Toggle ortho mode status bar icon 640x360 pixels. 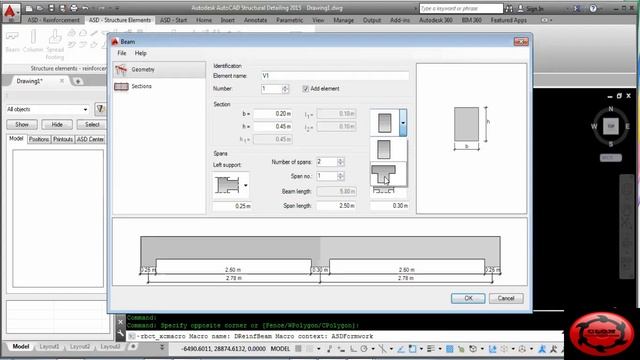click(x=353, y=349)
